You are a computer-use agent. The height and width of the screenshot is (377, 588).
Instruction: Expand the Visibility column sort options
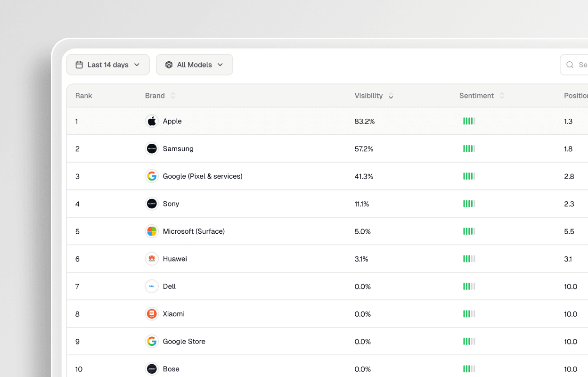(391, 96)
